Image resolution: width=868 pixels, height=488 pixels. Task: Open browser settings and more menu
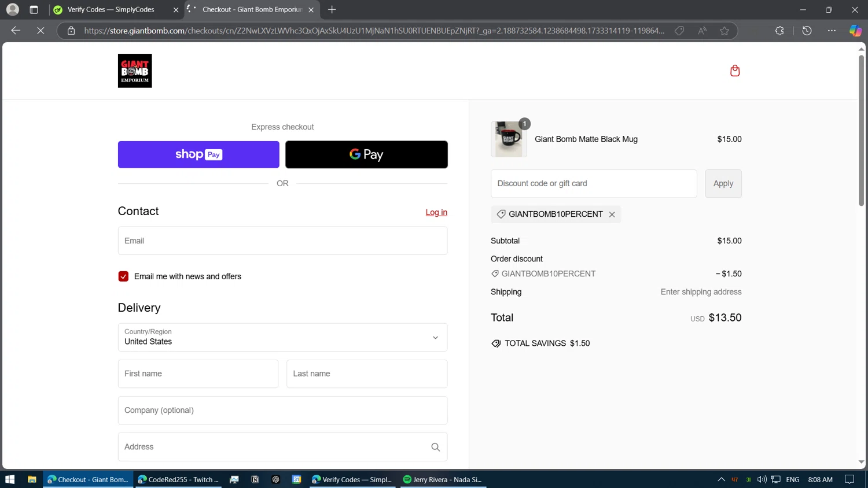point(832,31)
